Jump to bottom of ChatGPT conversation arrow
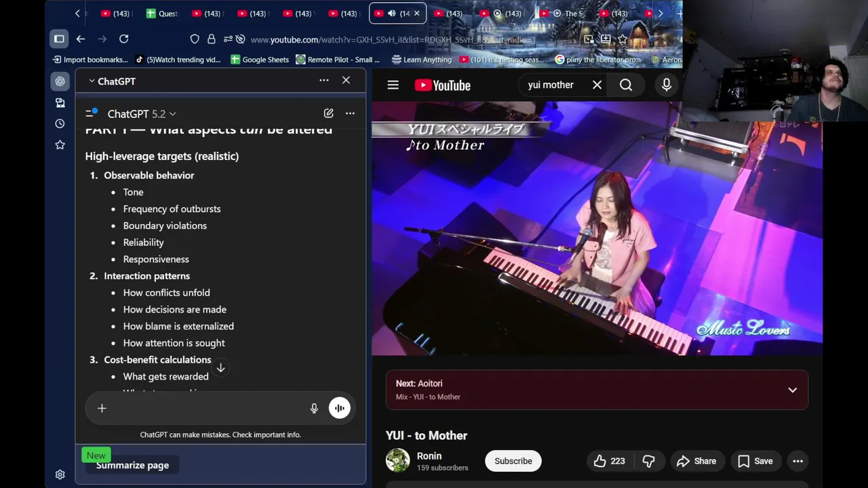The width and height of the screenshot is (868, 488). 220,367
